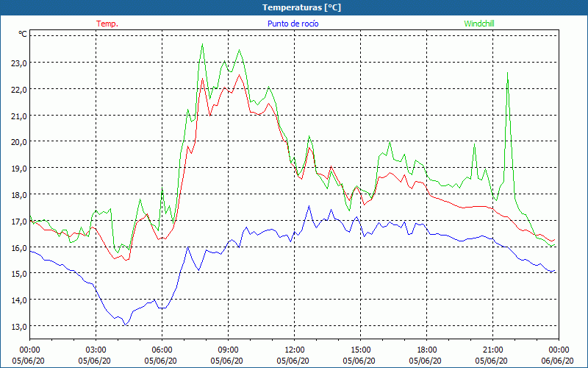Select the green Windchill legend label
This screenshot has width=588, height=368.
479,24
